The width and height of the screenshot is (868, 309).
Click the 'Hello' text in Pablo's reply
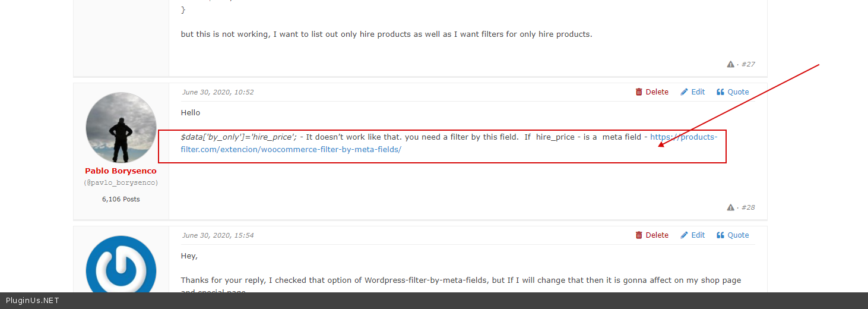[x=191, y=113]
